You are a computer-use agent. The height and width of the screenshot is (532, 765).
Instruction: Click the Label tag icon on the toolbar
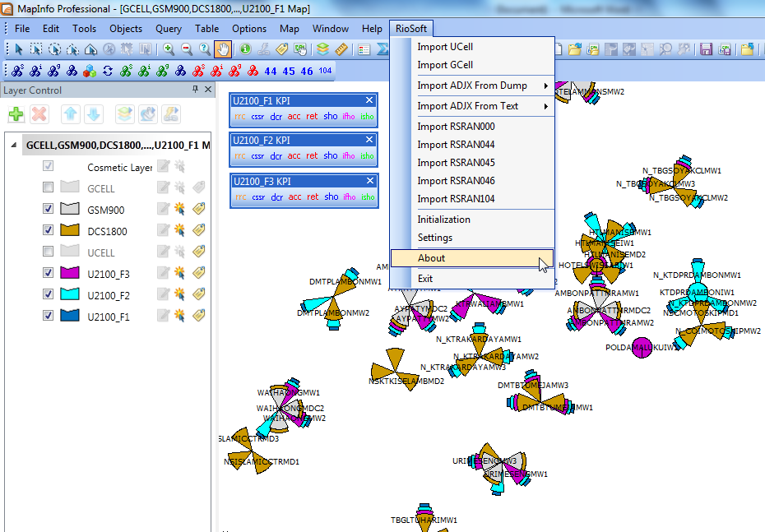click(x=281, y=48)
